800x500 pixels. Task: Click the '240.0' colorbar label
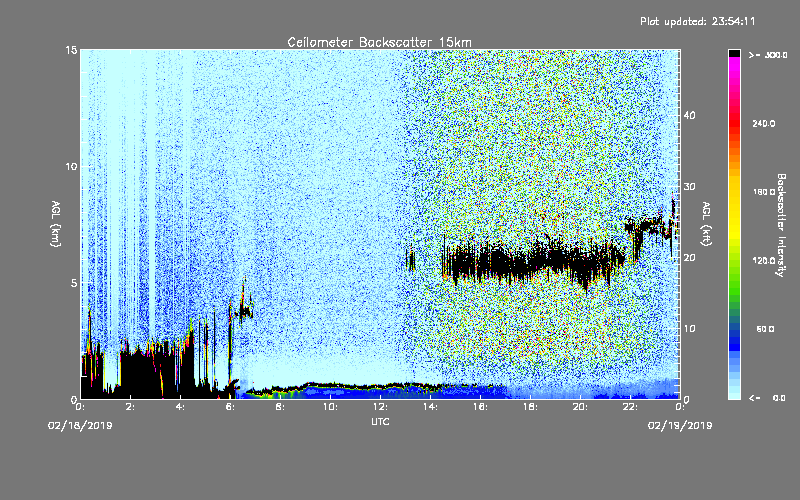pyautogui.click(x=764, y=123)
